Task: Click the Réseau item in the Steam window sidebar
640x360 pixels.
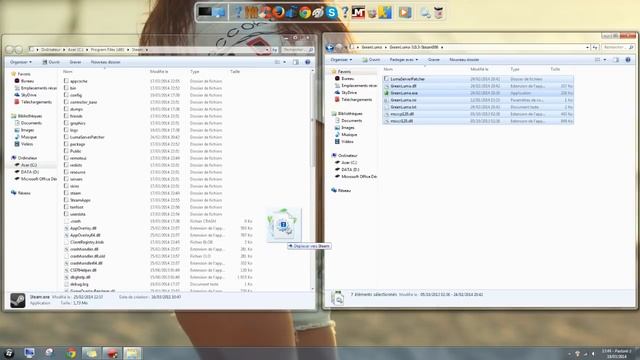Action: [x=24, y=193]
